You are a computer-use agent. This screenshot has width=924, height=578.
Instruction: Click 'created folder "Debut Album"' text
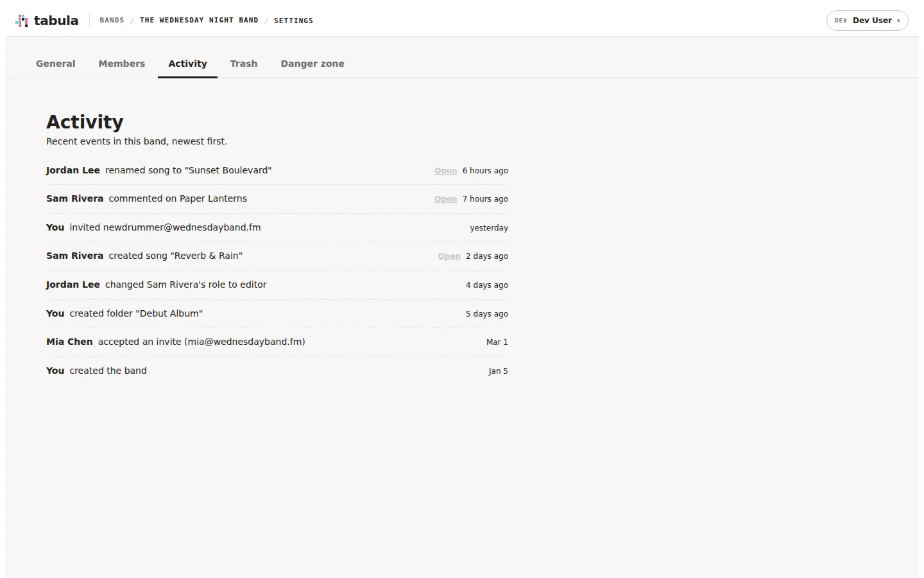[x=136, y=313]
